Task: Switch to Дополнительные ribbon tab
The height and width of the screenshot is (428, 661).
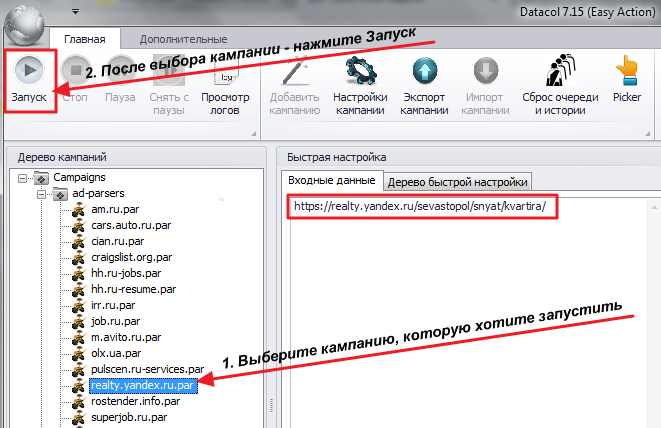Action: click(183, 39)
